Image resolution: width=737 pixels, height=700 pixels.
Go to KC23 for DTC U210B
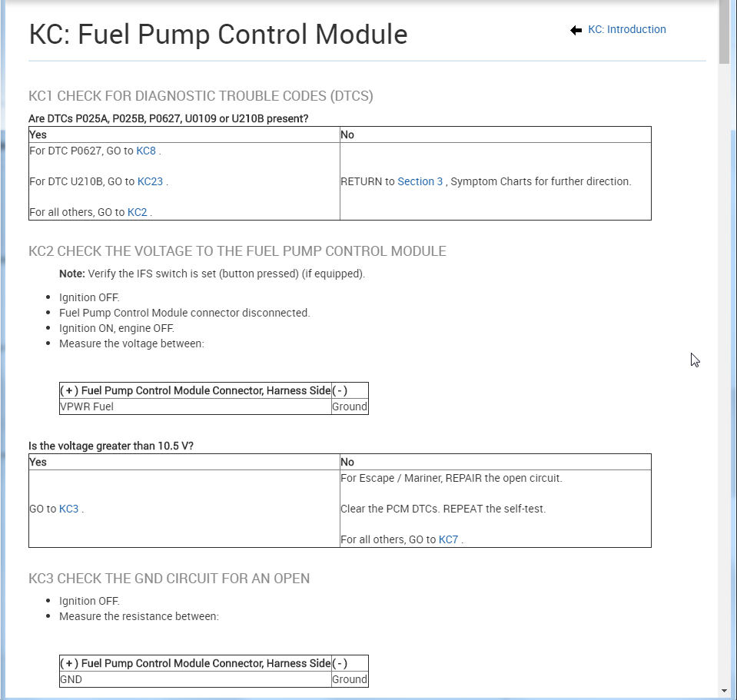tap(149, 182)
